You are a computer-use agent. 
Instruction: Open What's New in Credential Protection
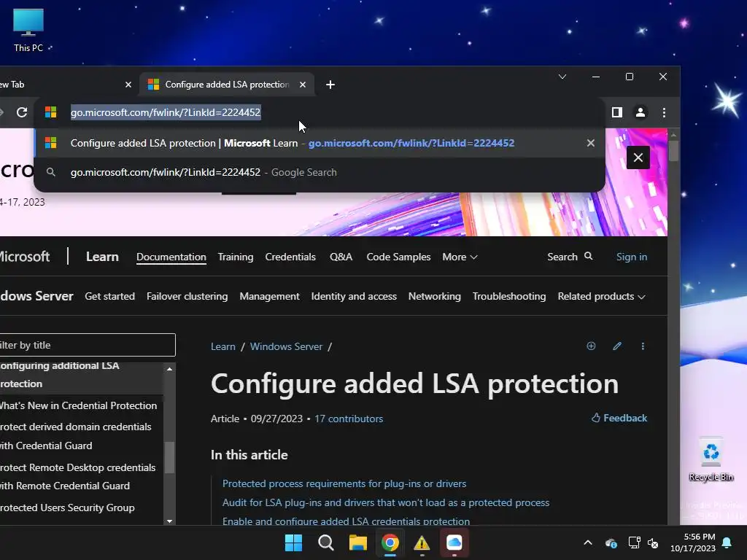79,405
